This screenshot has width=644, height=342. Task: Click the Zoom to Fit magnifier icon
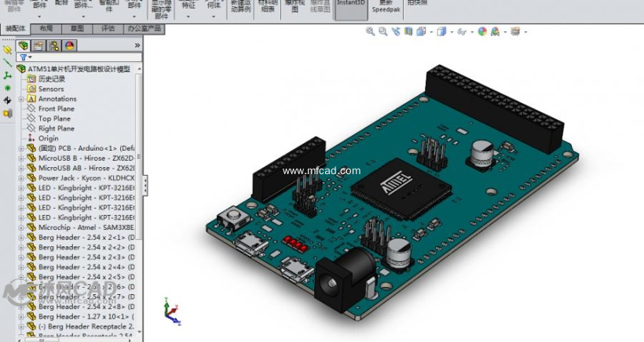click(370, 31)
